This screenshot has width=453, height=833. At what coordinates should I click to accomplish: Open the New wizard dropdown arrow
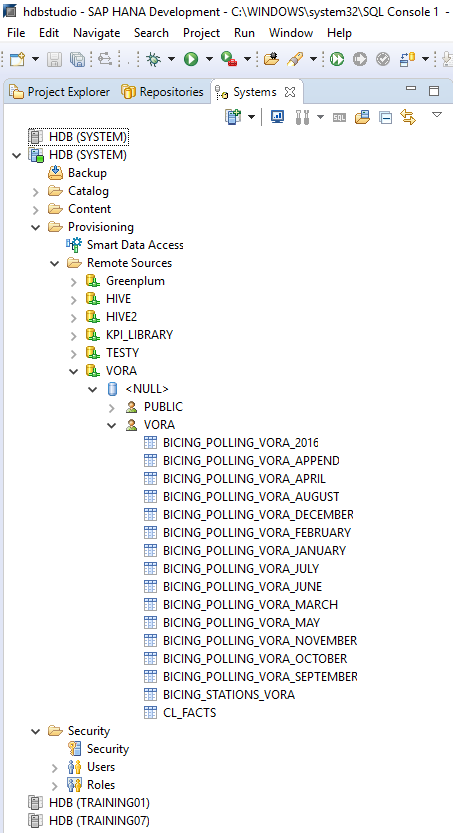click(36, 59)
